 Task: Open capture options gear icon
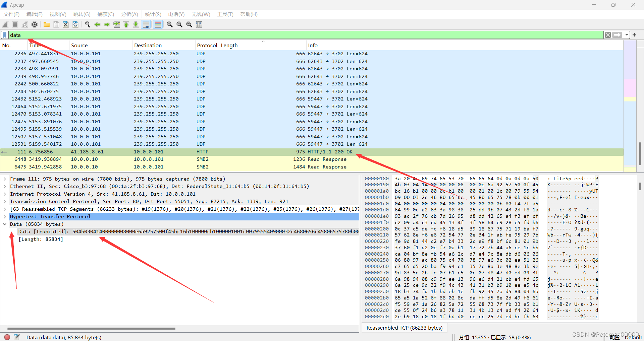tap(35, 24)
